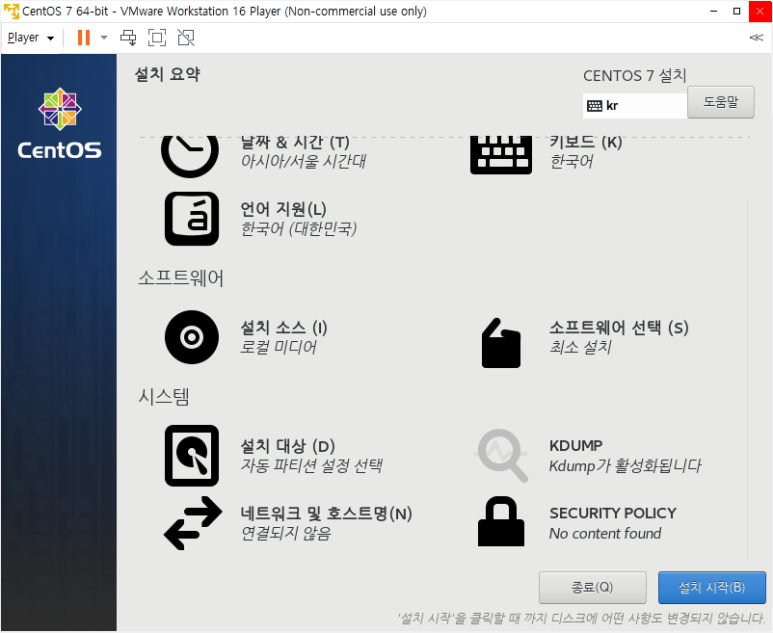Click the 연결되지 않음 network status

285,533
